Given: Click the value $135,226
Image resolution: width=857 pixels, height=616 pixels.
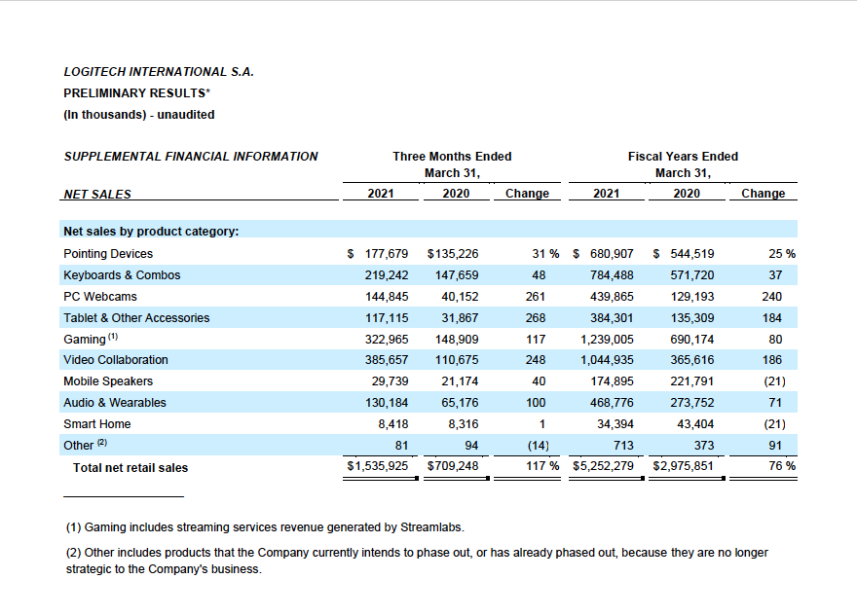Looking at the screenshot, I should [x=453, y=254].
